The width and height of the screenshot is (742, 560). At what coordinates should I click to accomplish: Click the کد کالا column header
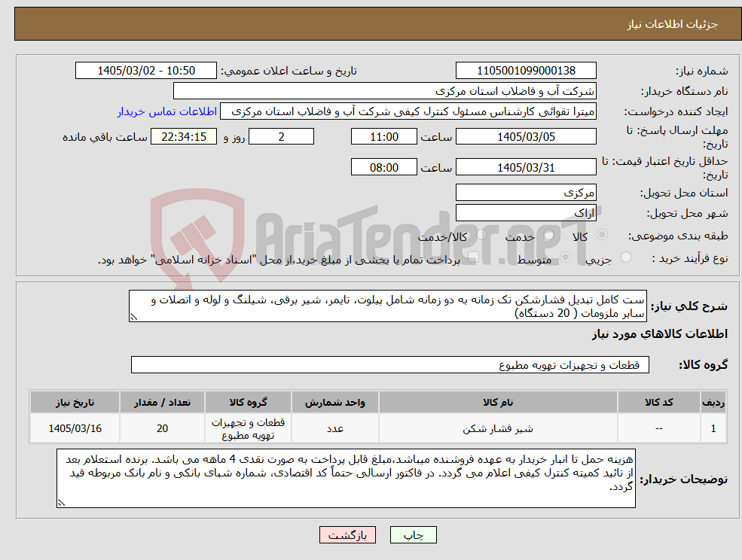click(658, 402)
